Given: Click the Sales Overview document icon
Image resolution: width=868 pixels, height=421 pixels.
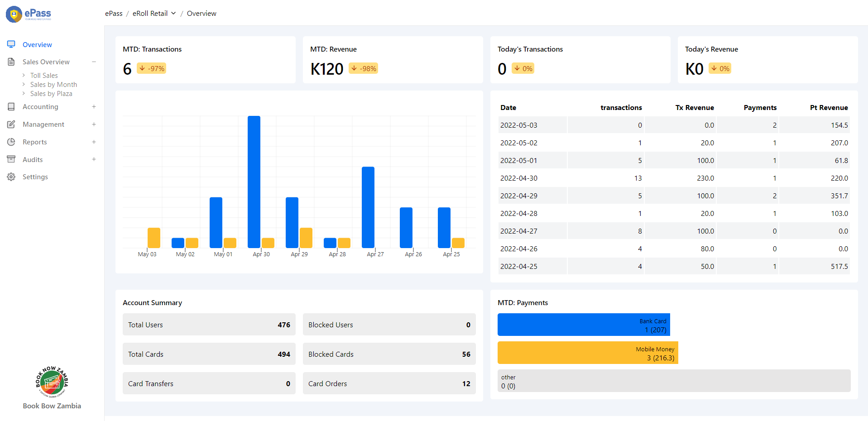Looking at the screenshot, I should tap(11, 62).
